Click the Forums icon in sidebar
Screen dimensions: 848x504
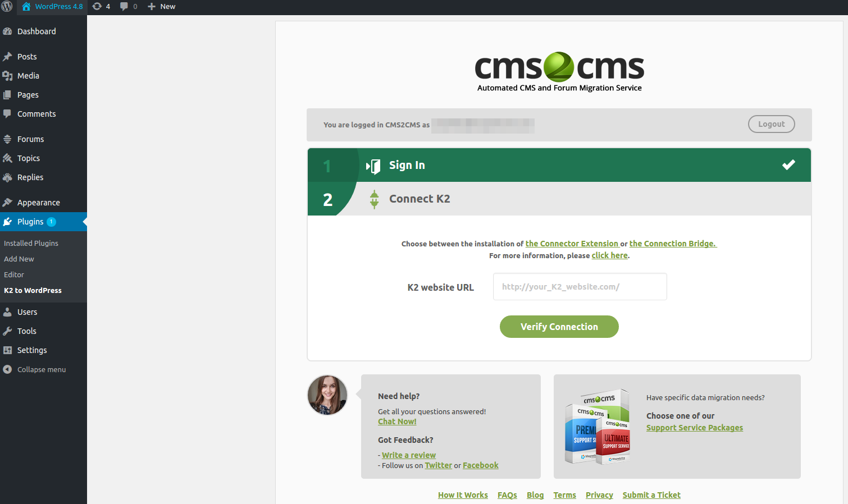(7, 139)
